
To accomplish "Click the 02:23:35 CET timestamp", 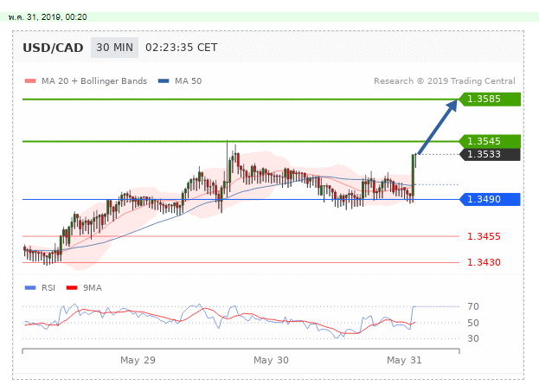I will (x=181, y=48).
